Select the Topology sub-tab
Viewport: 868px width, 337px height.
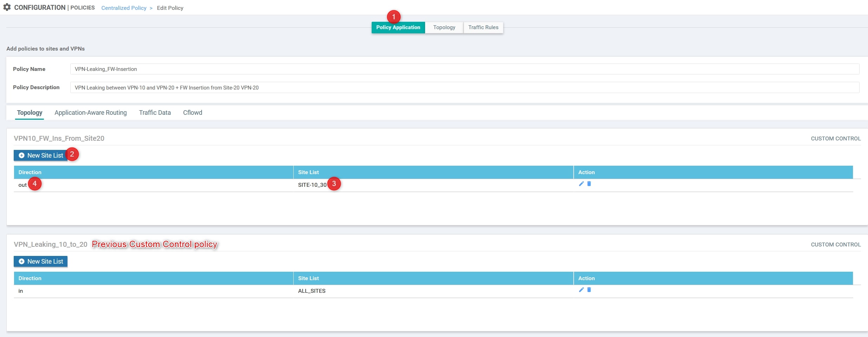(x=30, y=113)
